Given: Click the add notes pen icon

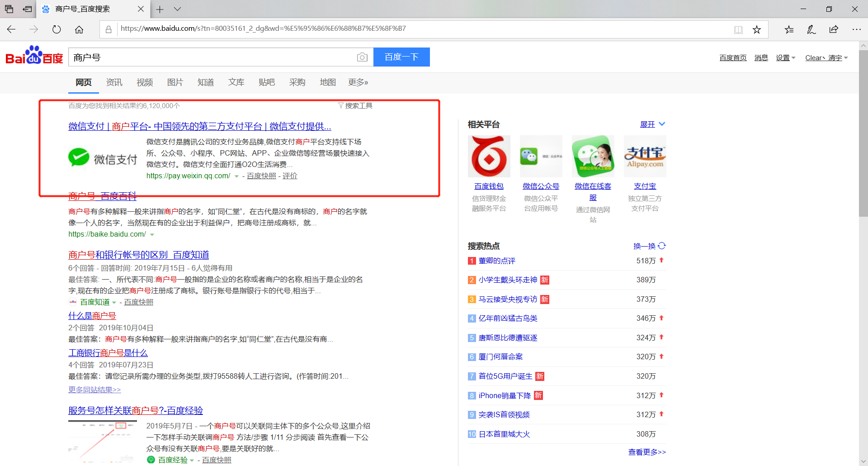Looking at the screenshot, I should pyautogui.click(x=811, y=29).
